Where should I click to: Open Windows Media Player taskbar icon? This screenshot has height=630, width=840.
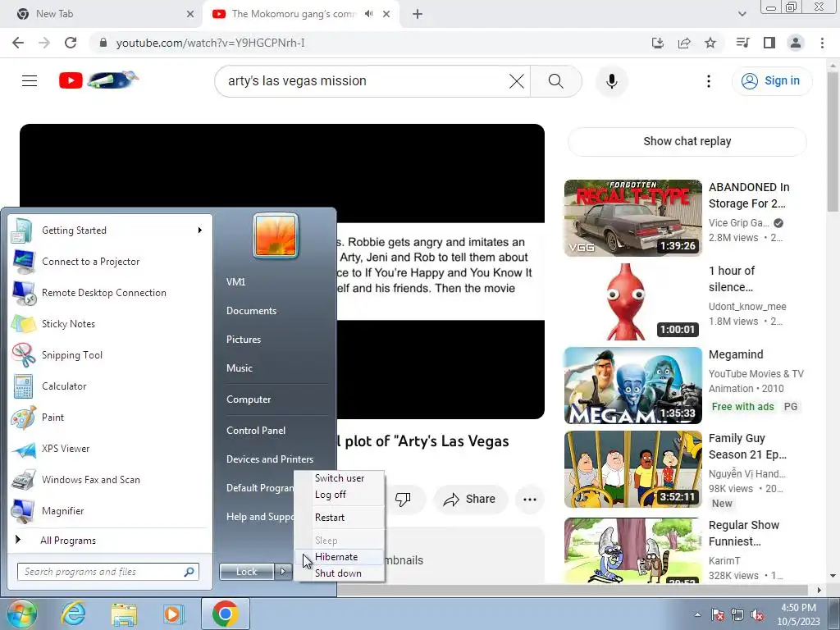pyautogui.click(x=173, y=614)
